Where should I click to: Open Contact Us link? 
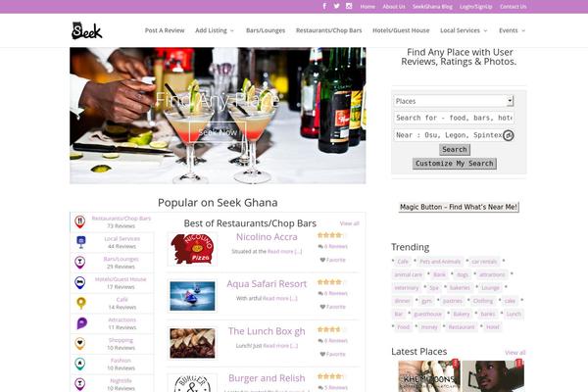pyautogui.click(x=513, y=7)
